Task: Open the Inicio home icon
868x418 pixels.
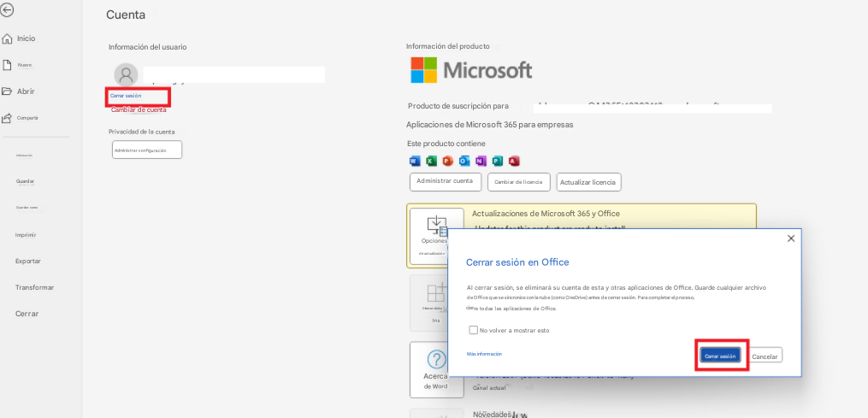Action: coord(7,38)
